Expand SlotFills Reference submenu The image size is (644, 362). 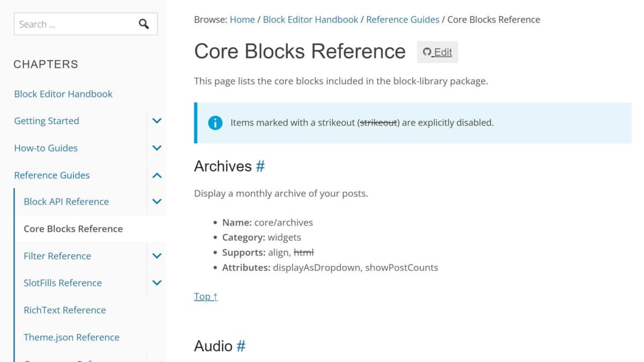coord(157,283)
